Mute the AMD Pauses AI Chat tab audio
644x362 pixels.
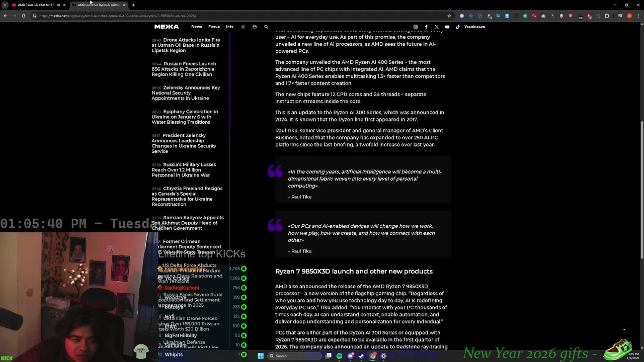58,5
